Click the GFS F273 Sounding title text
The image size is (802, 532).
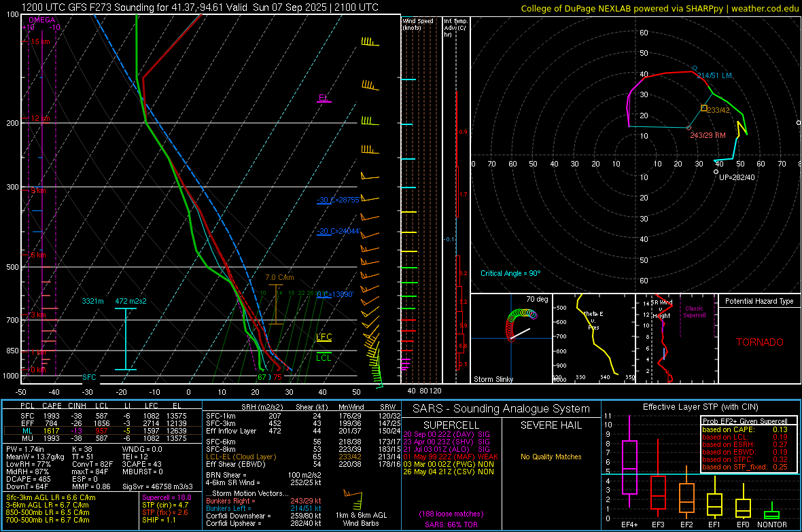tap(200, 7)
